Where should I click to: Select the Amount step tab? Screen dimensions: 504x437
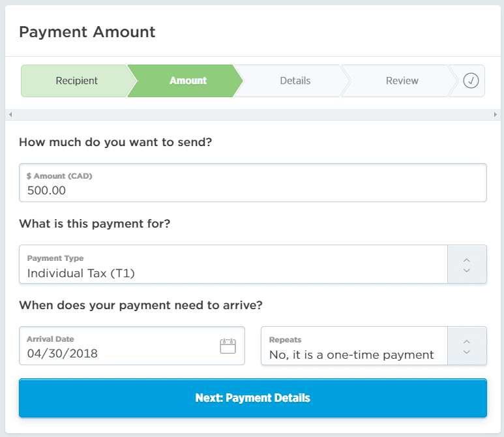point(187,81)
